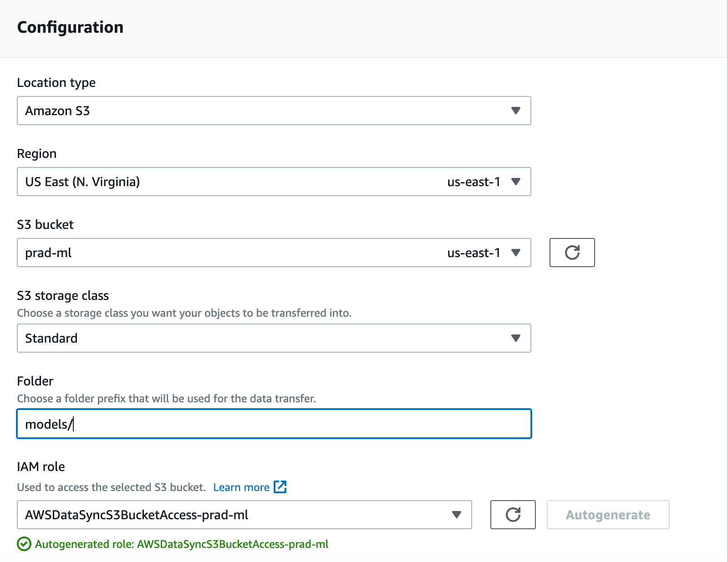The image size is (728, 562).
Task: Click the Autogenerate button
Action: click(608, 515)
